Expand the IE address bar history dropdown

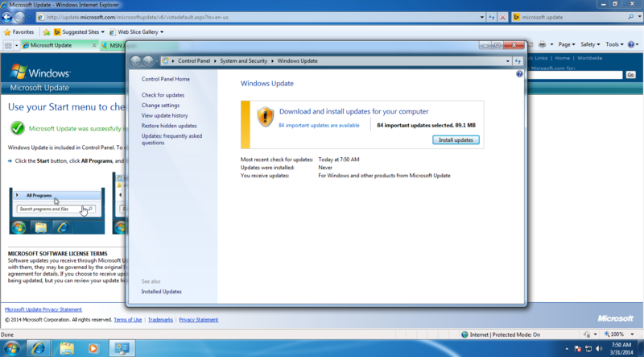481,17
